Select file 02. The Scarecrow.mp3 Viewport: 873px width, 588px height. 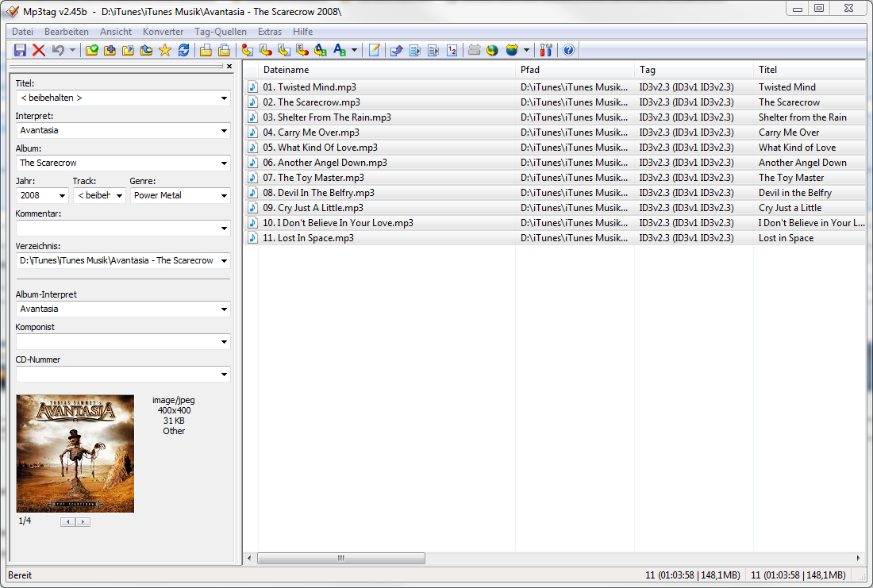click(555, 102)
